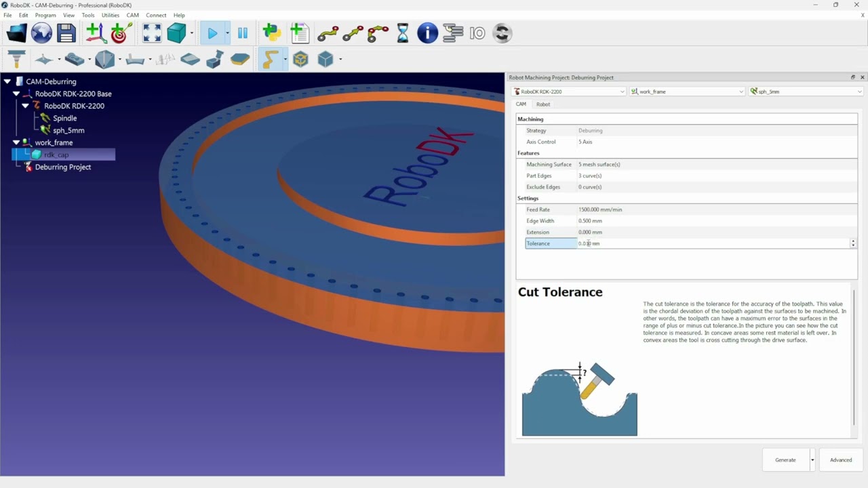Click the gold hexagon plate CAM icon
The image size is (868, 488).
[240, 59]
